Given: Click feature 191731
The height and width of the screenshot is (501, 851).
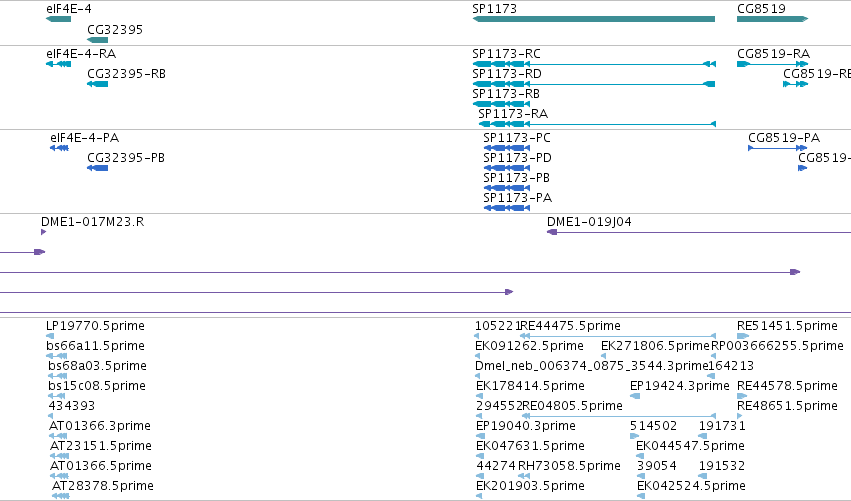Looking at the screenshot, I should pos(703,436).
